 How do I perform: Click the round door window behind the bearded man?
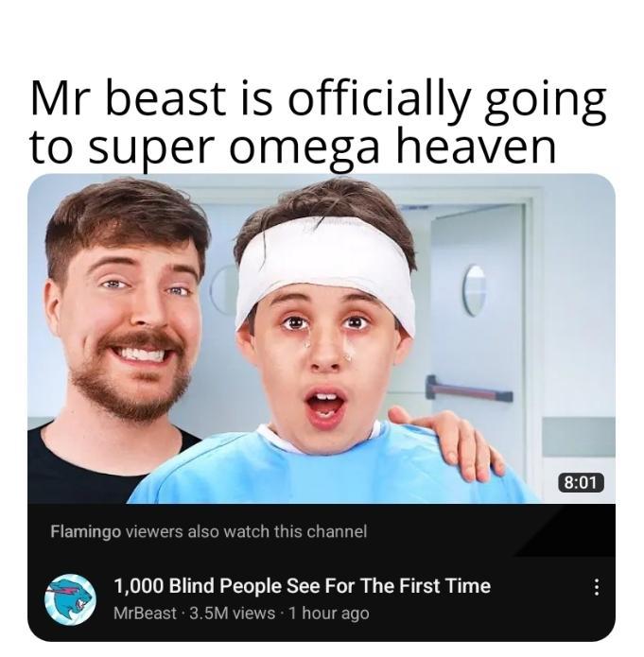click(x=221, y=288)
